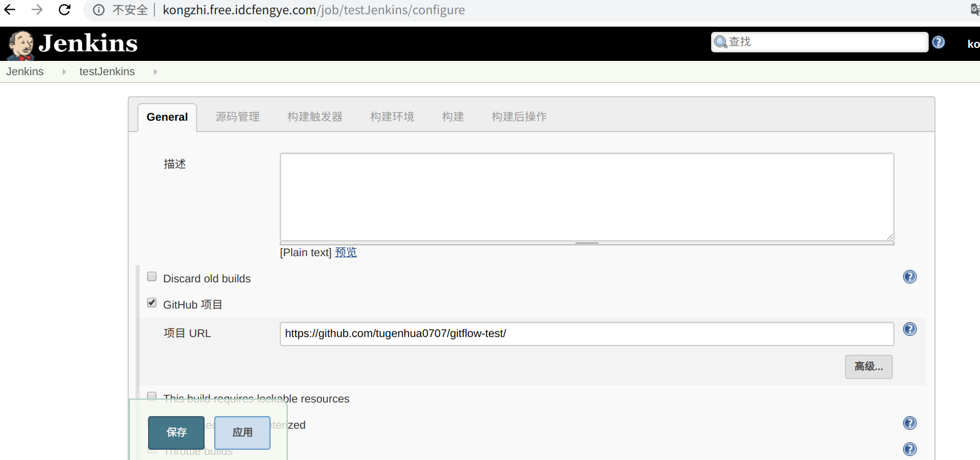980x460 pixels.
Task: Select the General tab
Action: pos(167,117)
